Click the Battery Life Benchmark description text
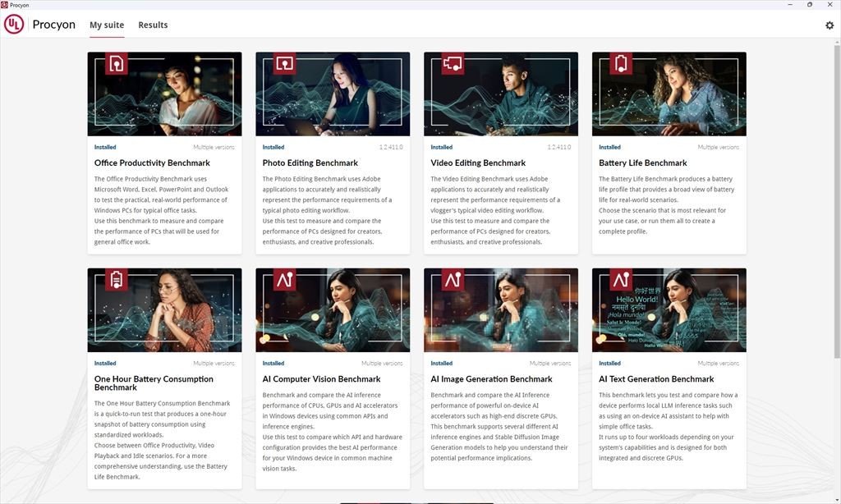 pos(666,205)
